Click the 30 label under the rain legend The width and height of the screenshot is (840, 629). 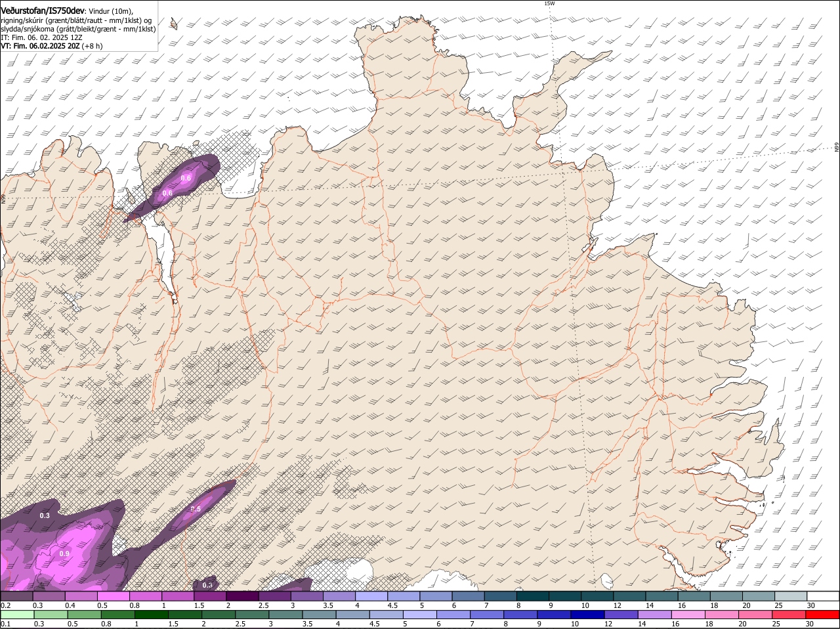click(809, 624)
